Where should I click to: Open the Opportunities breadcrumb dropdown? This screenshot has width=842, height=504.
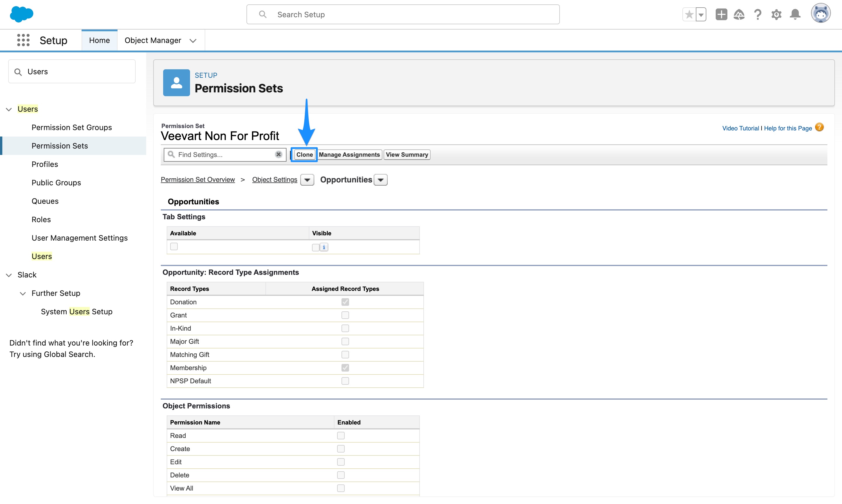[x=380, y=180]
